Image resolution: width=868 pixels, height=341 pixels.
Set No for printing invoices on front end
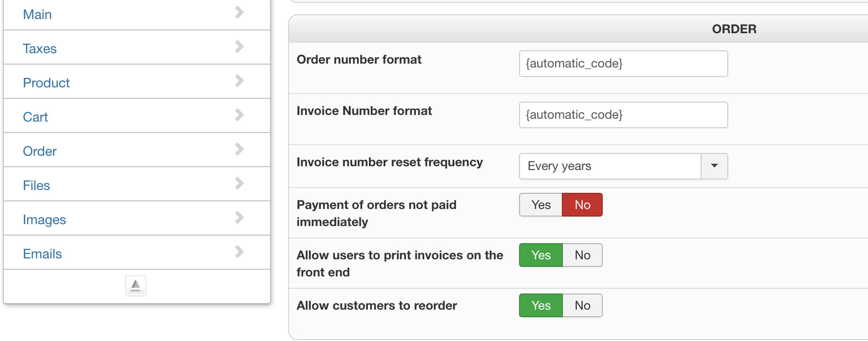pos(582,255)
